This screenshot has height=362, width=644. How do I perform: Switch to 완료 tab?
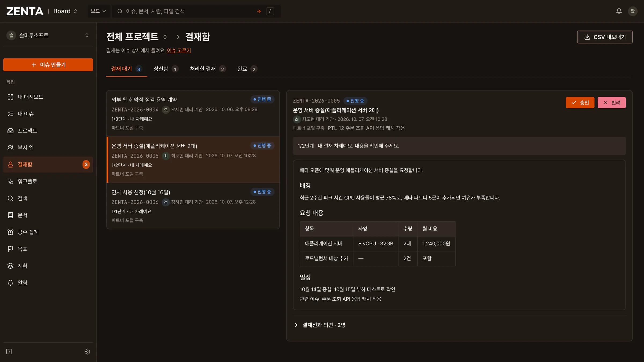[x=247, y=69]
